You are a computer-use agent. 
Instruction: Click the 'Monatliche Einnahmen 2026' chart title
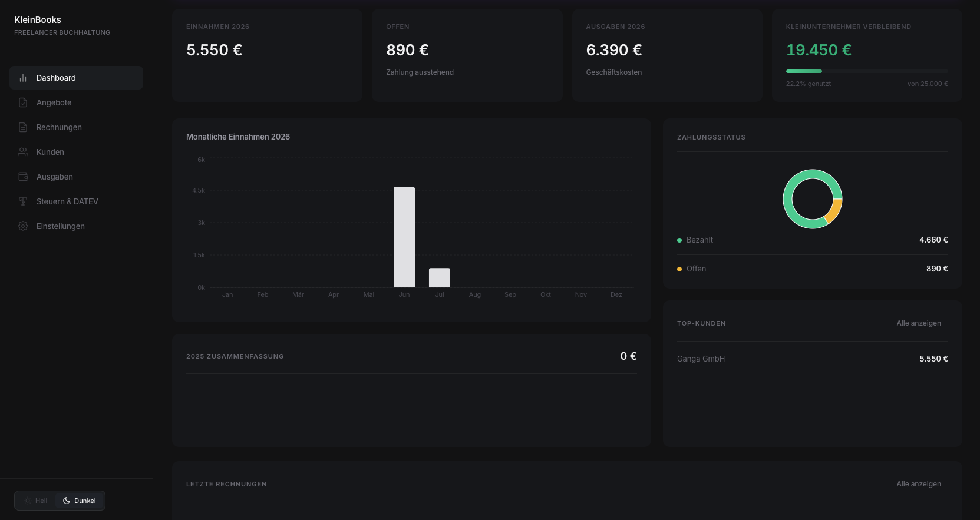pos(238,137)
